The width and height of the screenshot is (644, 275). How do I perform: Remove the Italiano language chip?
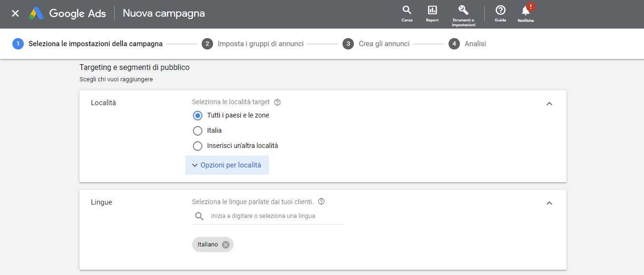point(225,245)
